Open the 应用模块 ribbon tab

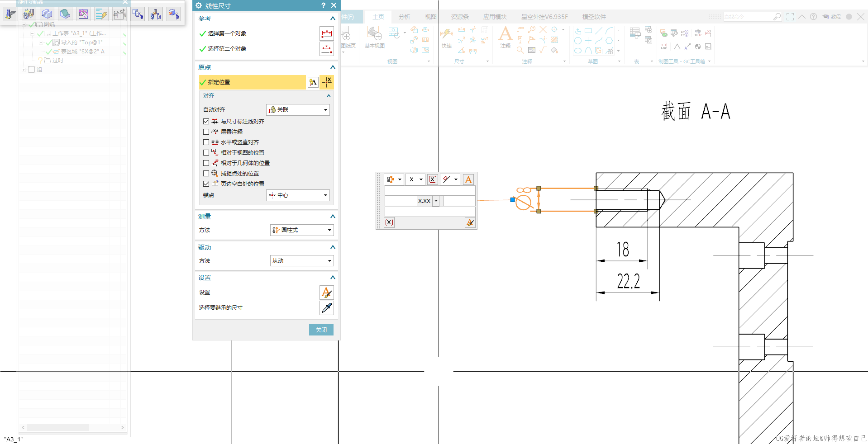click(495, 17)
